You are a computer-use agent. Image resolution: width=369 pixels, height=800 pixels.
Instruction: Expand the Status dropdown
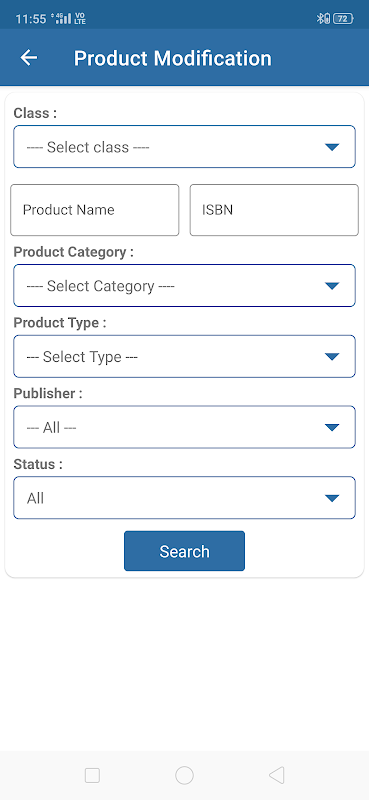coord(184,498)
